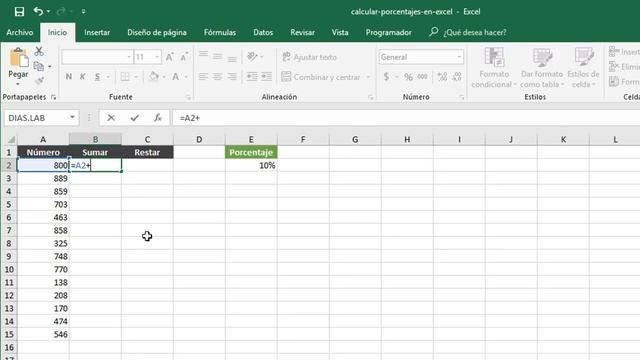640x360 pixels.
Task: Open Combinar y centrar dropdown arrow
Action: [x=368, y=77]
